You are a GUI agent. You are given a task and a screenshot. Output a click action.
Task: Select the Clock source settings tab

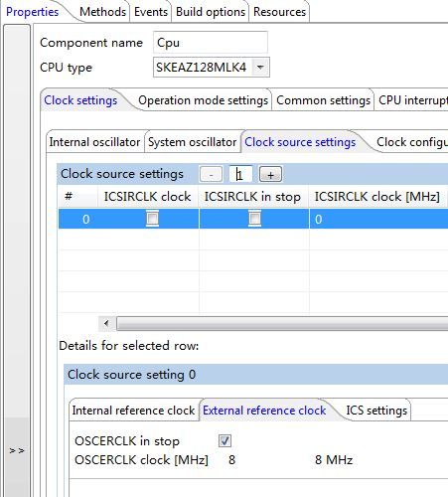coord(300,142)
